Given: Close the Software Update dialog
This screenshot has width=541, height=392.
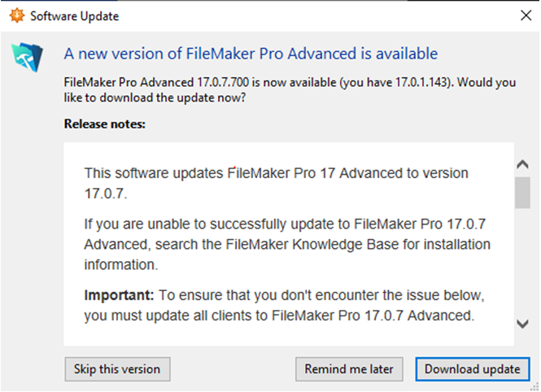Looking at the screenshot, I should [526, 15].
